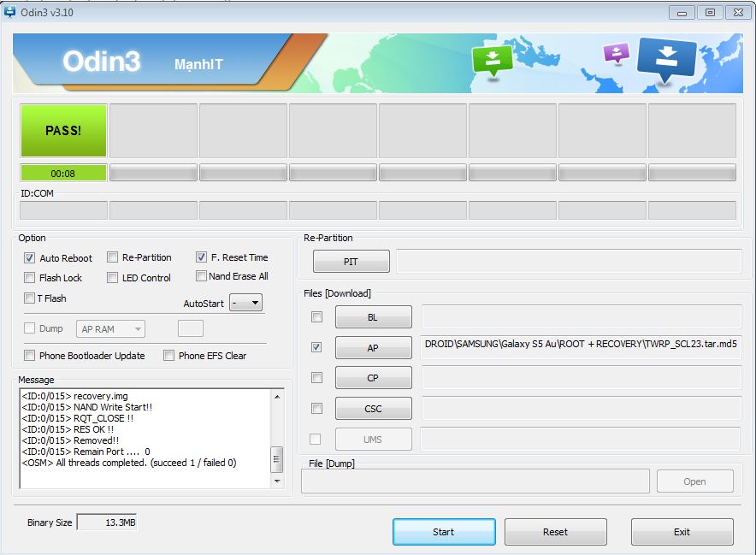This screenshot has height=555, width=756.
Task: Click the CSC file browse button
Action: point(373,409)
